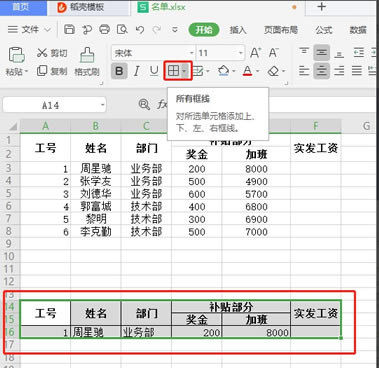Apply all borders using the border icon

point(174,71)
